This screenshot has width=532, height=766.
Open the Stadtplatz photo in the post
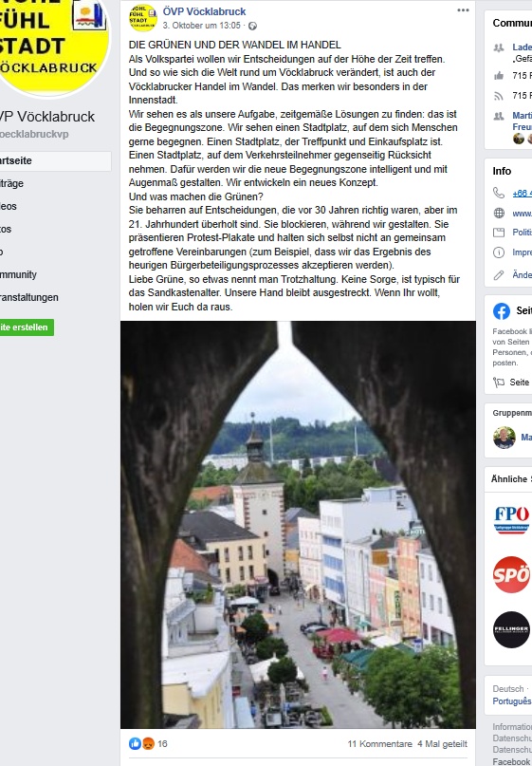pos(298,524)
